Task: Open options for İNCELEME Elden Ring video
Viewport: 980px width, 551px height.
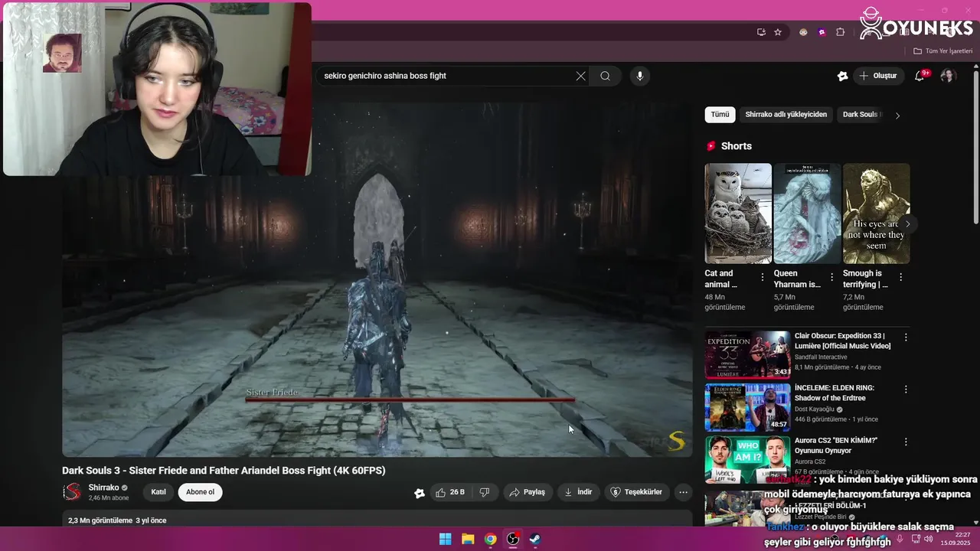Action: 906,389
